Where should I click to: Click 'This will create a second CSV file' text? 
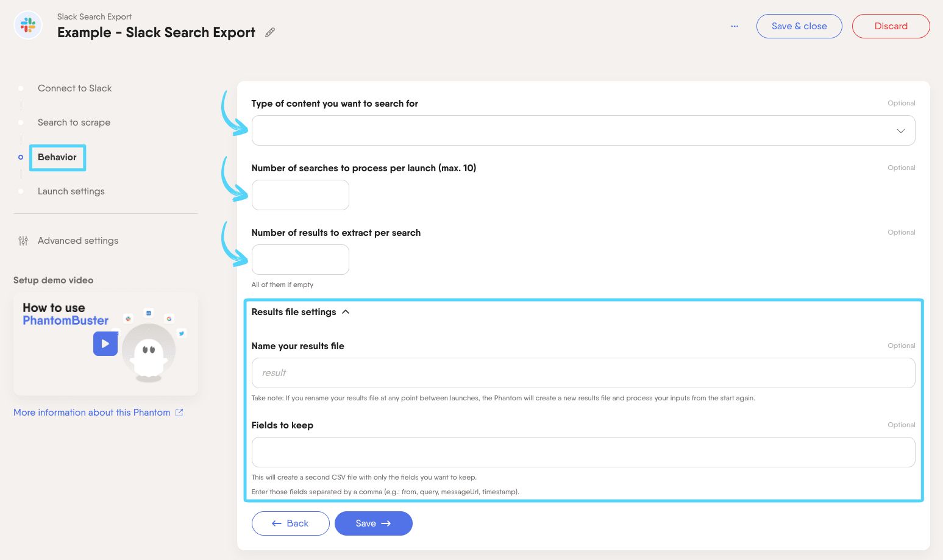[364, 477]
